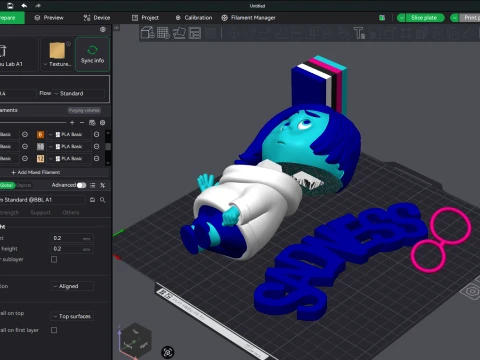The width and height of the screenshot is (480, 360).
Task: Click the AMS sync icon beside filament minus
Action: (x=92, y=123)
